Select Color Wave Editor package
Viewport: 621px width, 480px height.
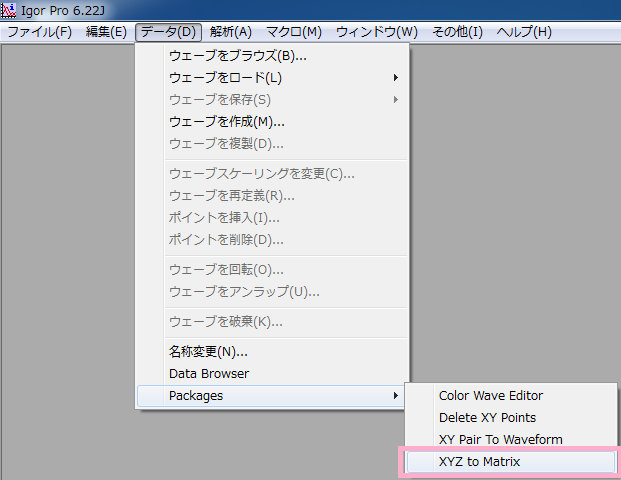click(x=511, y=396)
